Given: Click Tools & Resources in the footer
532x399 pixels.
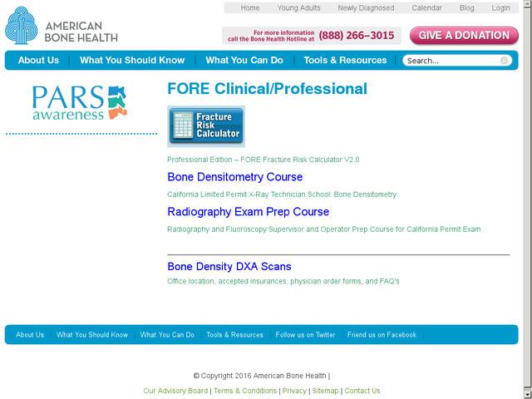Looking at the screenshot, I should (x=234, y=335).
